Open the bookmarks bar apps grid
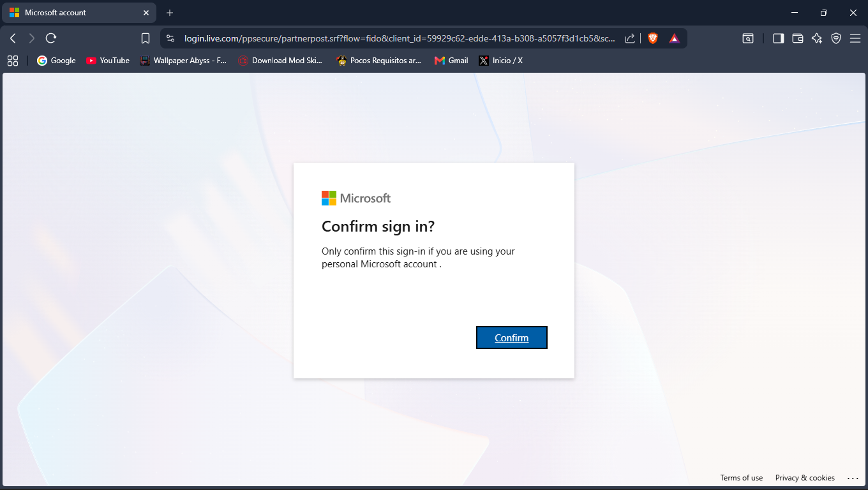The image size is (868, 490). tap(13, 61)
